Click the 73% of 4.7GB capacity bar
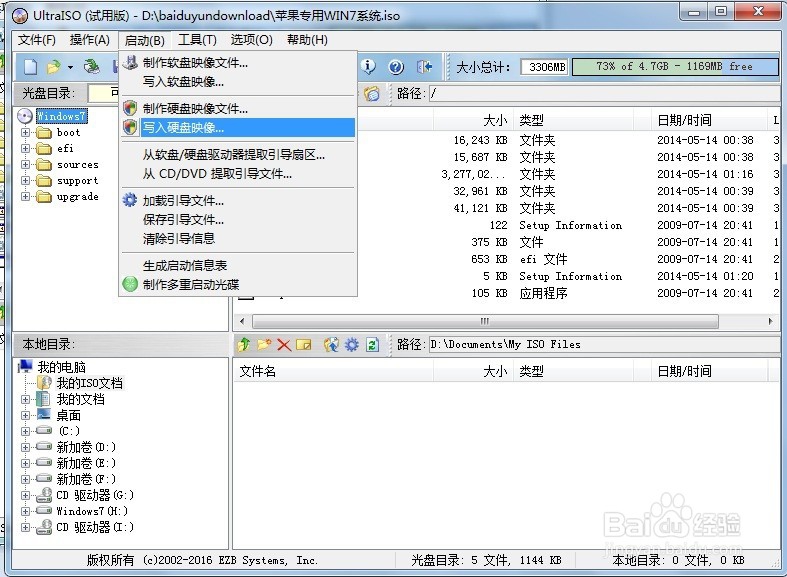The image size is (787, 577). pyautogui.click(x=675, y=67)
